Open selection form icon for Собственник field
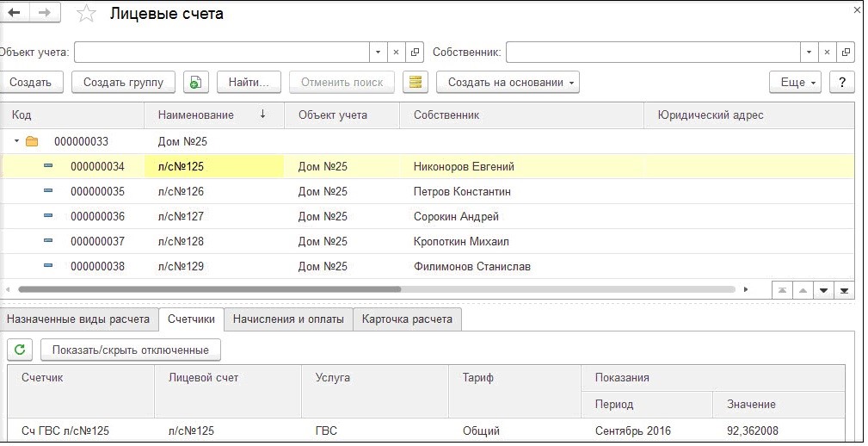 click(846, 52)
